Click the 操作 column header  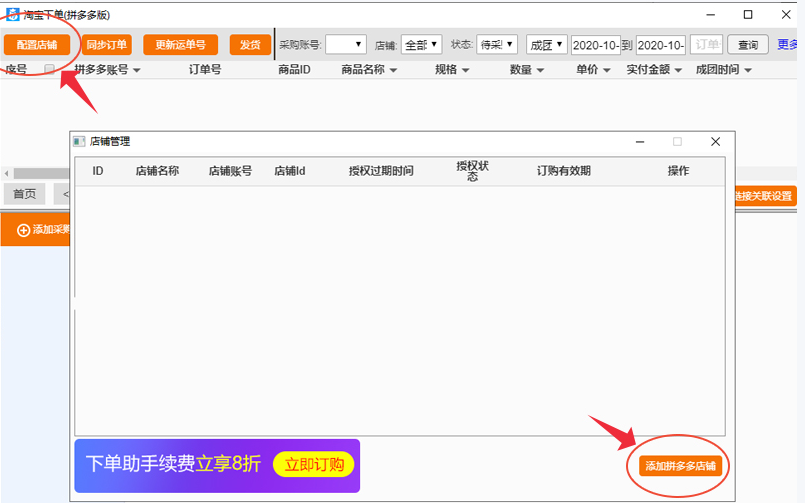[678, 171]
